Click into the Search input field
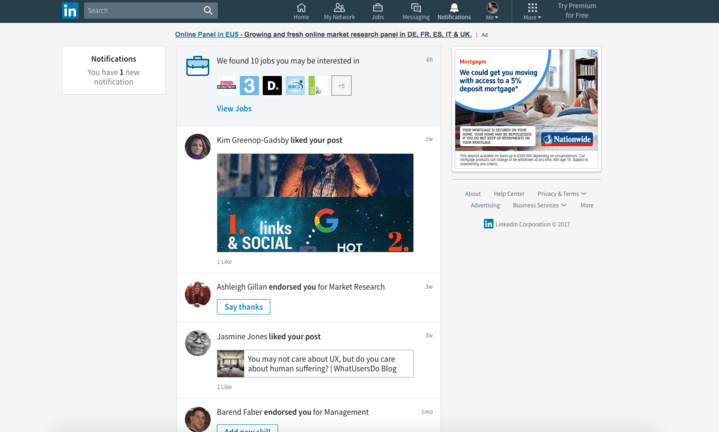Viewport: 719px width, 432px height. [141, 11]
